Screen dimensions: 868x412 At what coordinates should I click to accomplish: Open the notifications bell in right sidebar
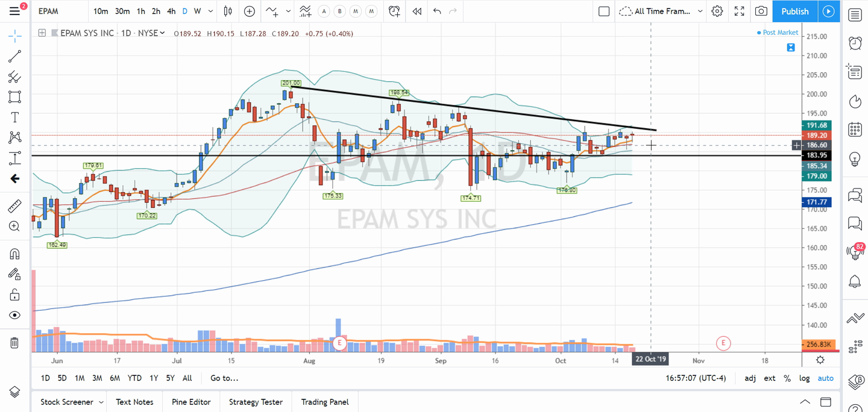click(x=855, y=281)
